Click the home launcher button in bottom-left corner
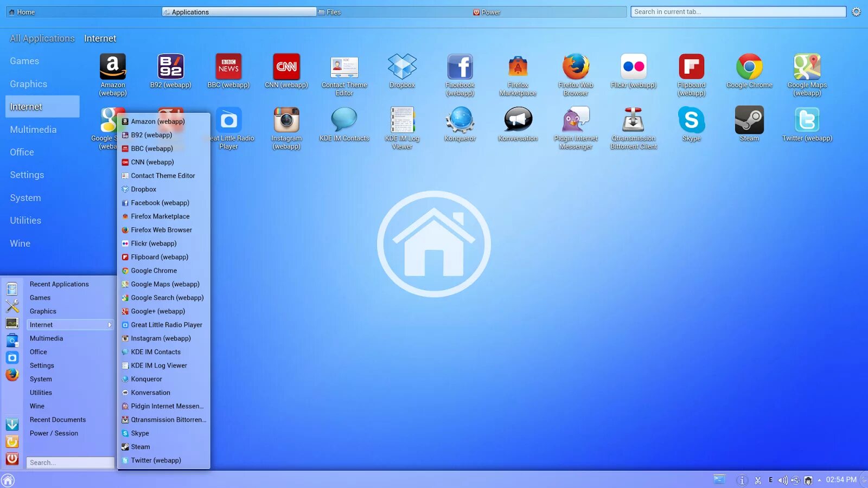The height and width of the screenshot is (488, 868). click(x=8, y=480)
